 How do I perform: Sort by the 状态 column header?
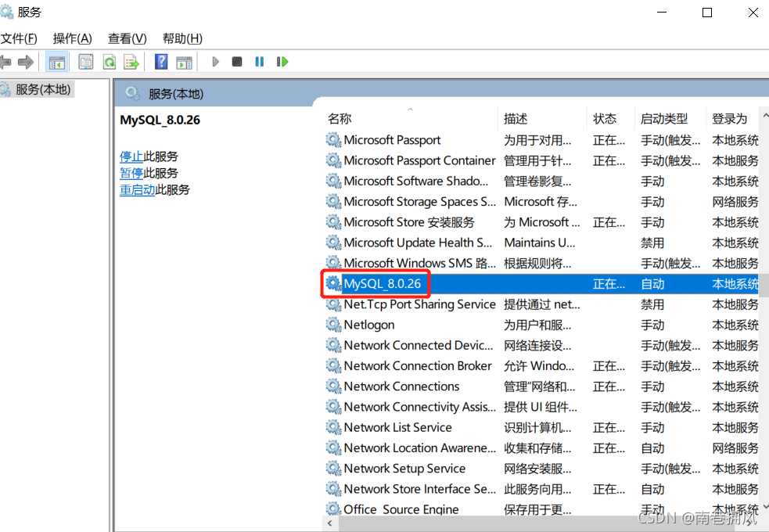point(611,119)
